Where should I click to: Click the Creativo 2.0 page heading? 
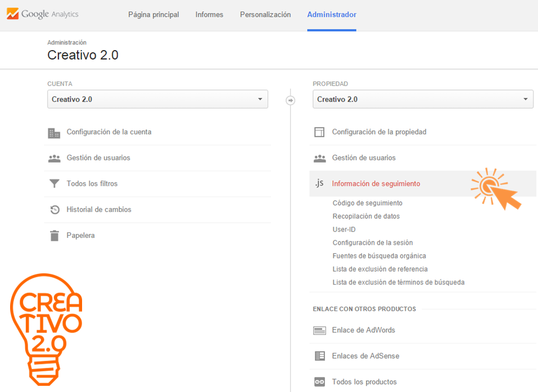pyautogui.click(x=83, y=55)
